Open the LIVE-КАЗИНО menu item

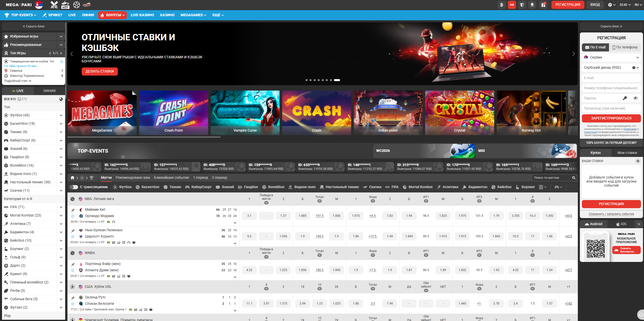[142, 15]
